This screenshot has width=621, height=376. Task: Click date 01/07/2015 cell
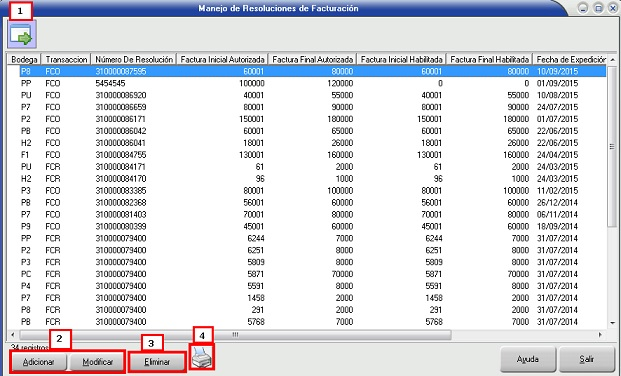pos(557,119)
